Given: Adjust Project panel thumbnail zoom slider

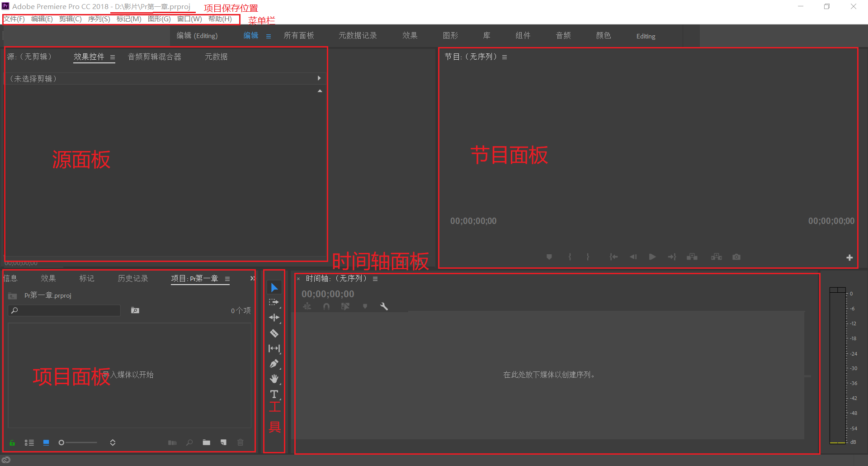Looking at the screenshot, I should [78, 442].
